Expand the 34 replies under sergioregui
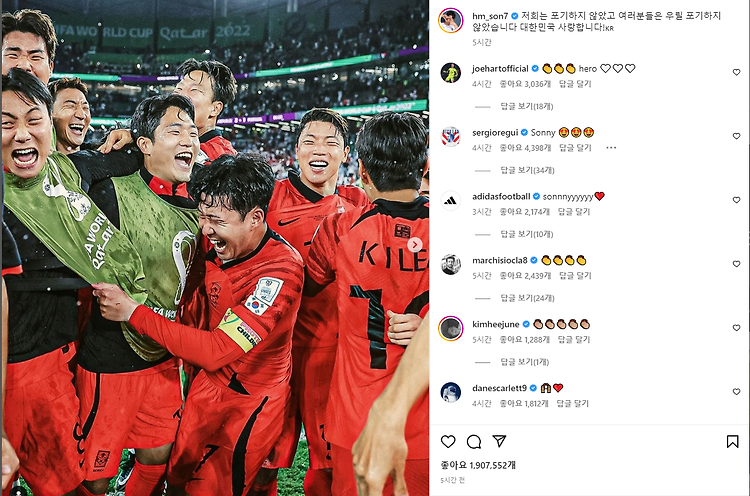 (x=527, y=170)
